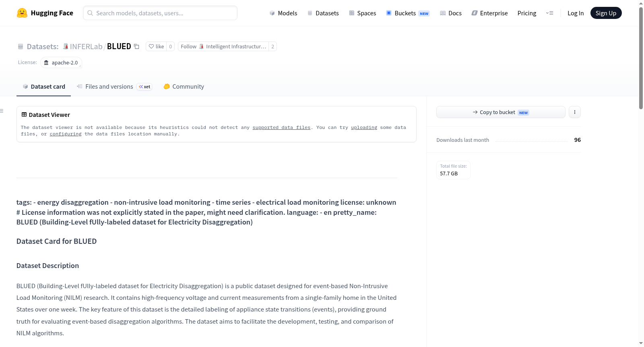Click the dataset stack icon before Datasets
This screenshot has height=347, width=644.
point(21,46)
